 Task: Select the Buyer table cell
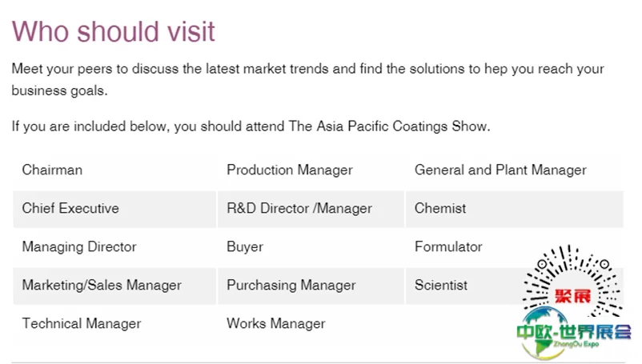point(311,246)
